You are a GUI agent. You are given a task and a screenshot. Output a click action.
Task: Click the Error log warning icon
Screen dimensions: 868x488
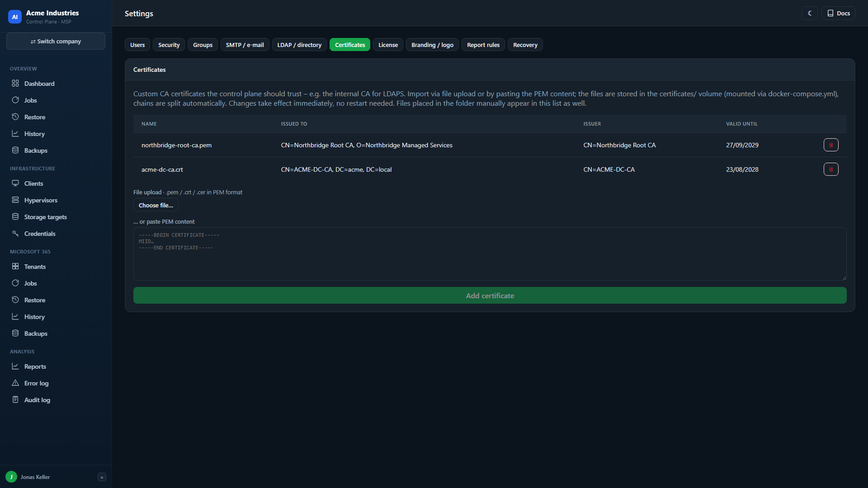(15, 383)
